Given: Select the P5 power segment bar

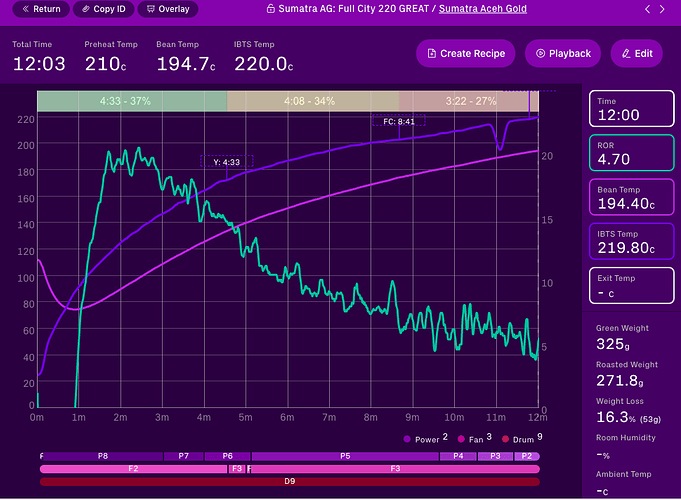Looking at the screenshot, I should (x=345, y=456).
